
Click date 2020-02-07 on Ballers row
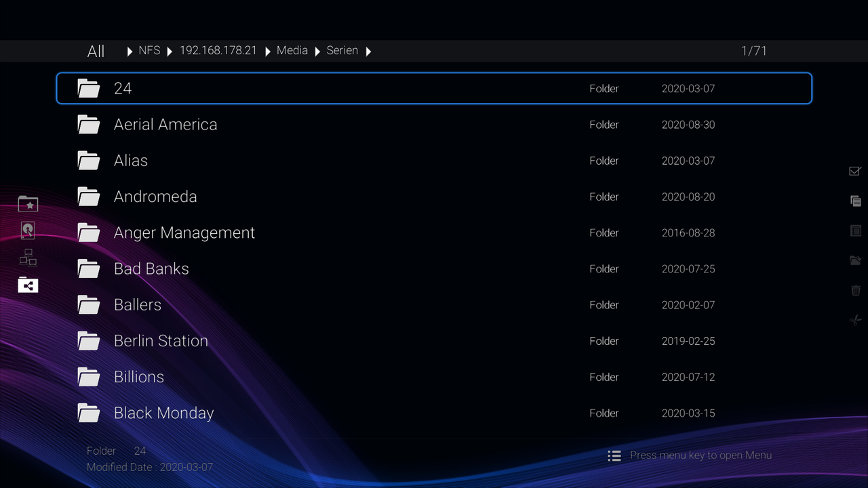click(688, 305)
